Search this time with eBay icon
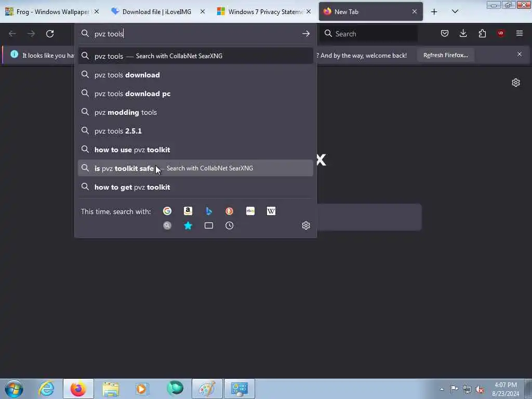 (250, 211)
